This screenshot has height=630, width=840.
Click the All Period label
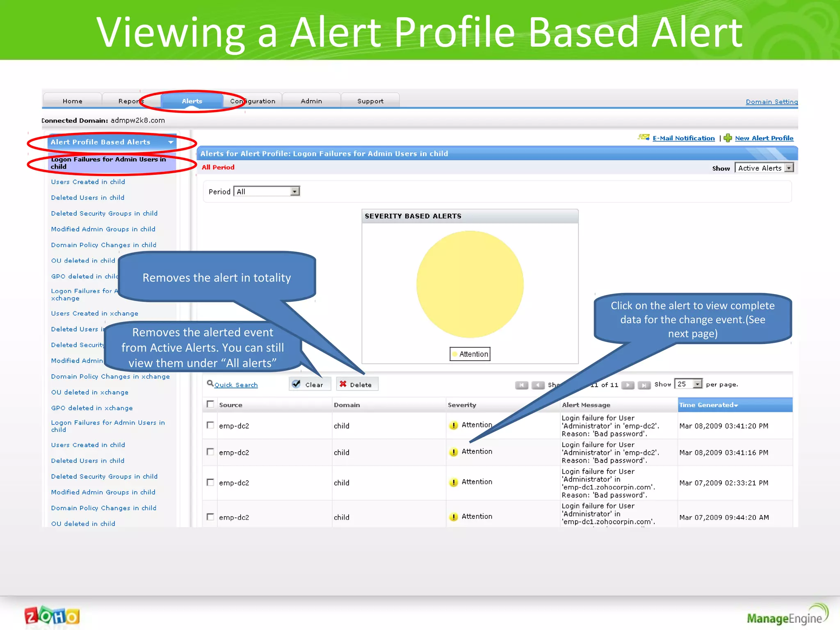pyautogui.click(x=218, y=167)
